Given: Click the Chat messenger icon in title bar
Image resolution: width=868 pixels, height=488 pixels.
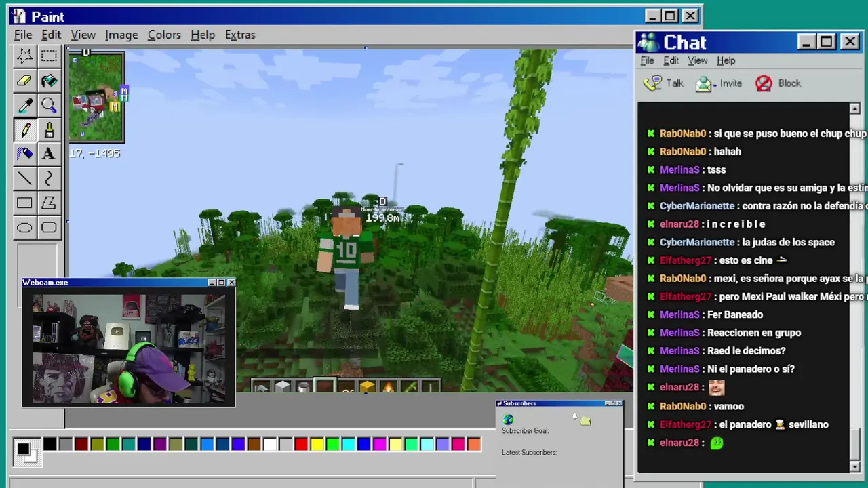Looking at the screenshot, I should [648, 42].
